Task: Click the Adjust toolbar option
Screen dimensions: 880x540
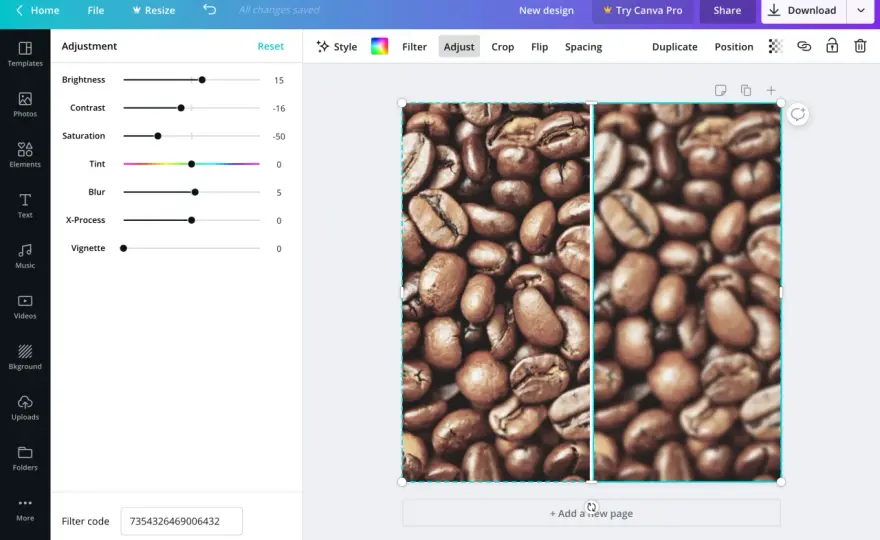Action: [x=459, y=47]
